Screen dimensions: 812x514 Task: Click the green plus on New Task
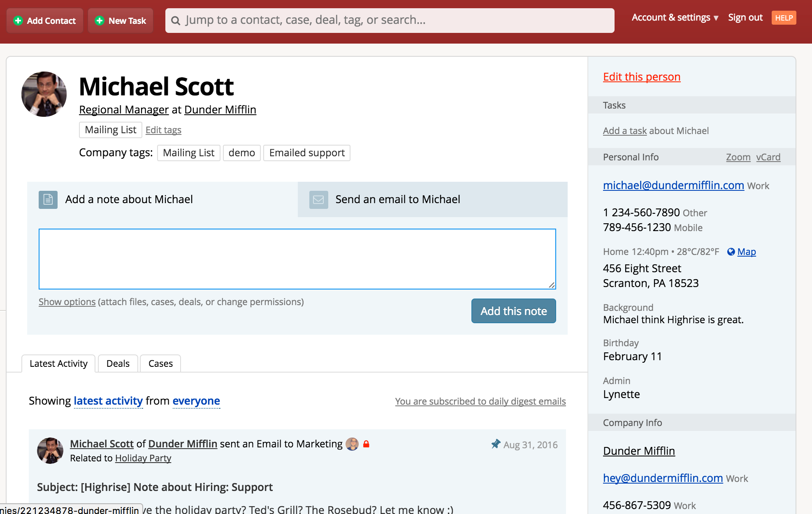[100, 21]
